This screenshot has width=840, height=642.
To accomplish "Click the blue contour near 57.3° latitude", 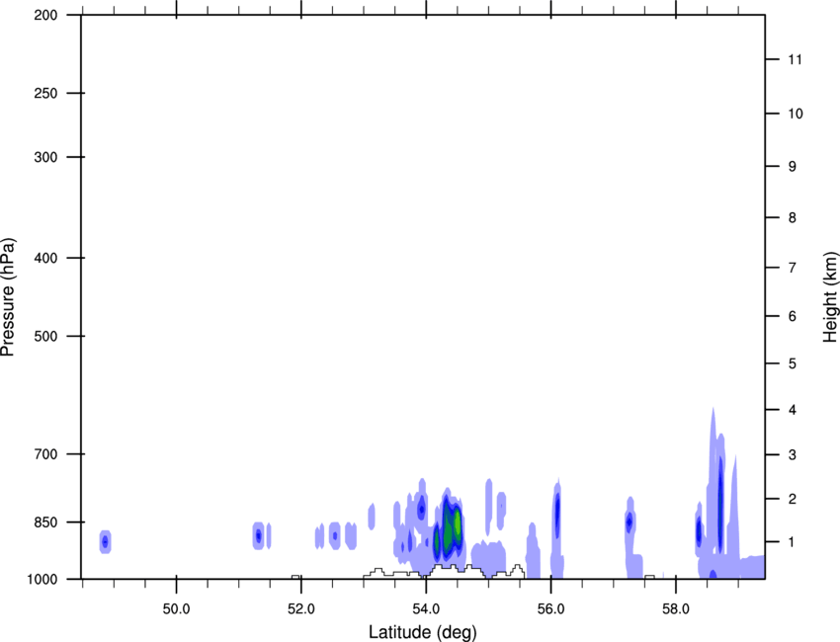I will point(630,521).
